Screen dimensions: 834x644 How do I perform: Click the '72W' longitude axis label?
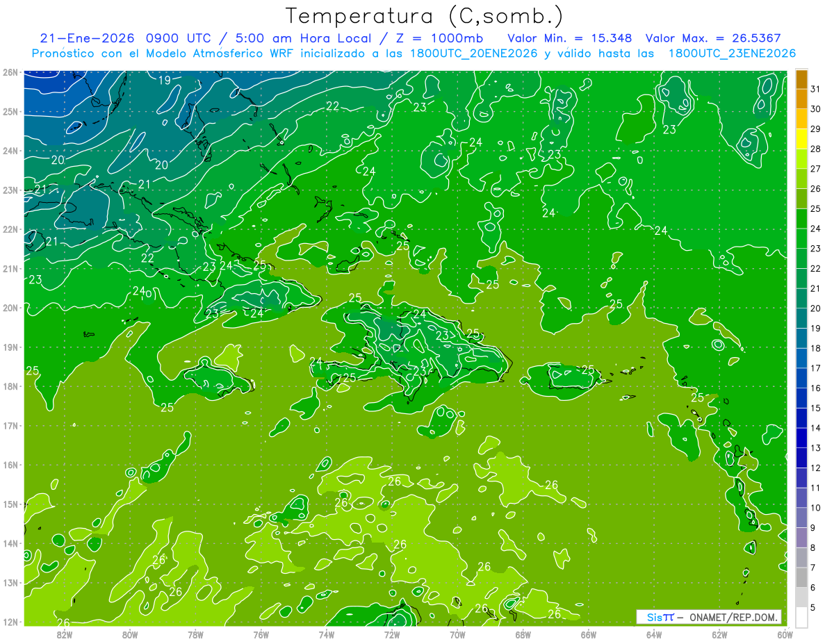point(392,634)
